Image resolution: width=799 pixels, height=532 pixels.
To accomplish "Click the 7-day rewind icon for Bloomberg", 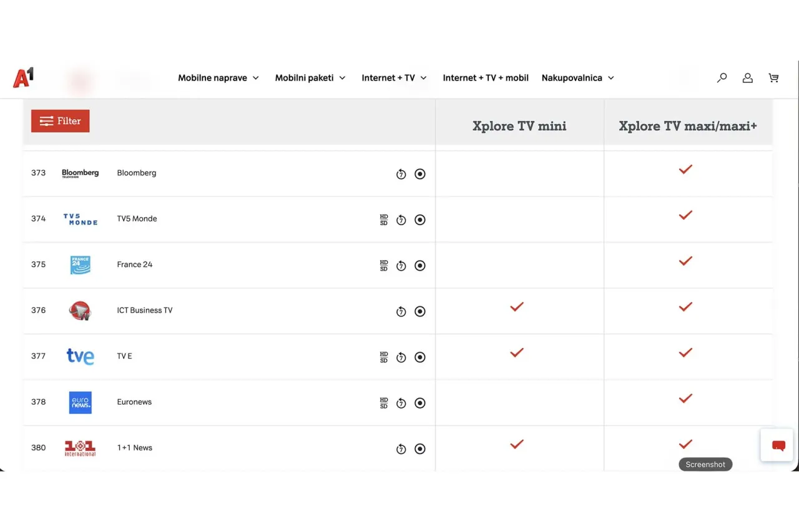I will [x=401, y=174].
